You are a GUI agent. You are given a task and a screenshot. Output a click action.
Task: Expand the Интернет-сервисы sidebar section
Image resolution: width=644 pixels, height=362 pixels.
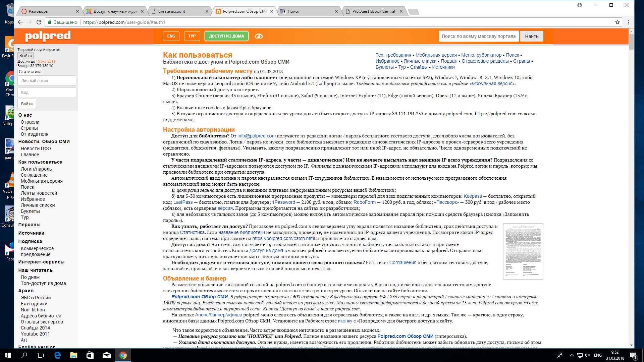[41, 262]
